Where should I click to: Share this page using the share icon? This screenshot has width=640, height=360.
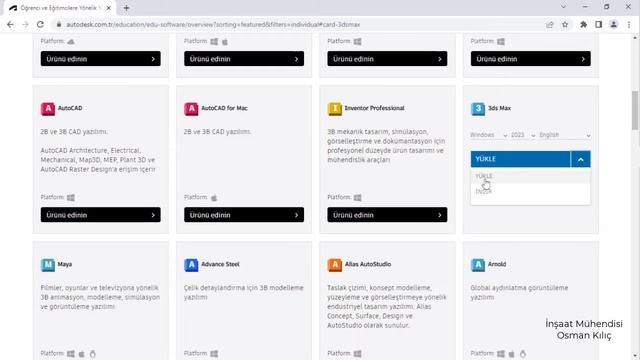tap(550, 24)
